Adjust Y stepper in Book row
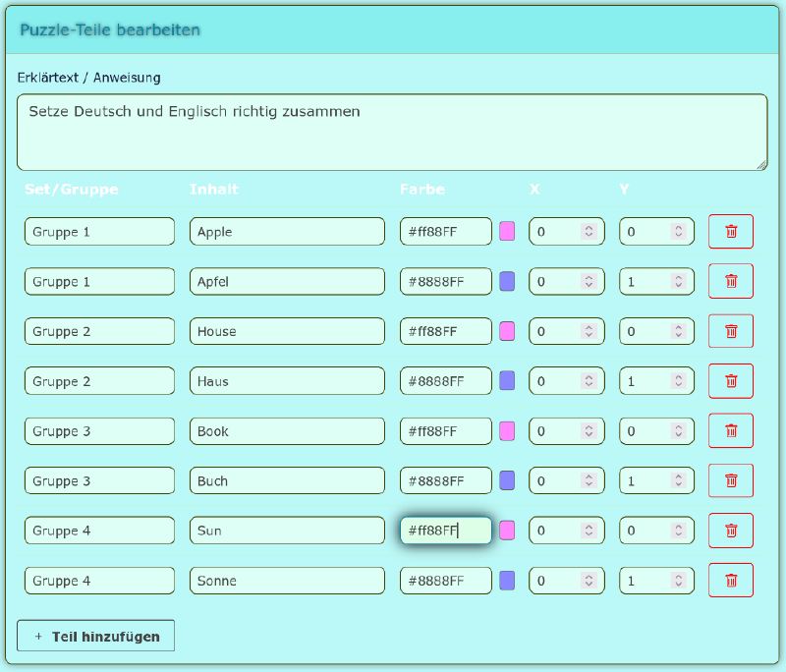Image resolution: width=786 pixels, height=672 pixels. coord(679,431)
